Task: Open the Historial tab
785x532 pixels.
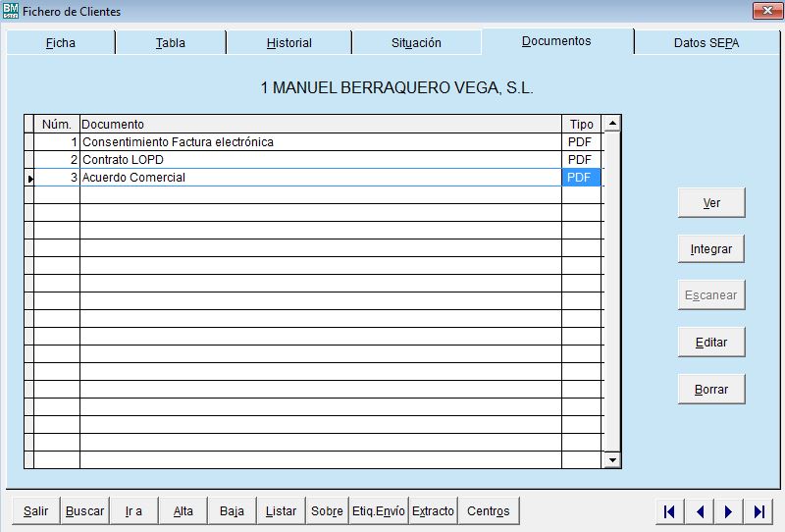Action: pyautogui.click(x=288, y=43)
